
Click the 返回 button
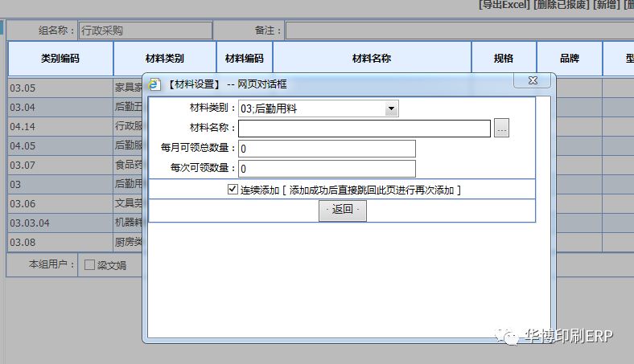pyautogui.click(x=343, y=210)
